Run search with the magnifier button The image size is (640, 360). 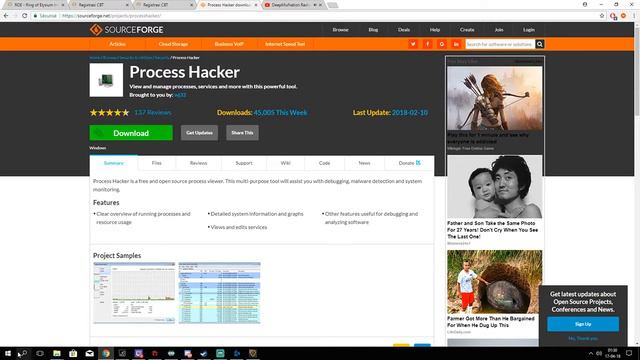pyautogui.click(x=540, y=44)
